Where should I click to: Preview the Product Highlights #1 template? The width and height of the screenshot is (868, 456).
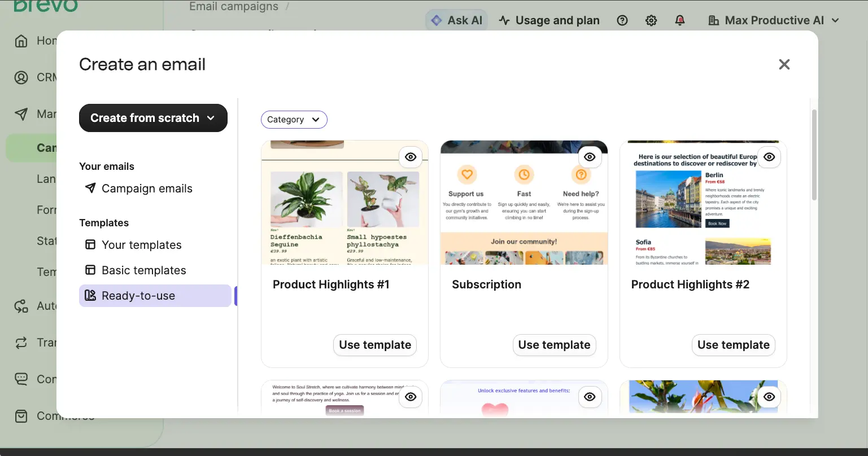pos(411,156)
